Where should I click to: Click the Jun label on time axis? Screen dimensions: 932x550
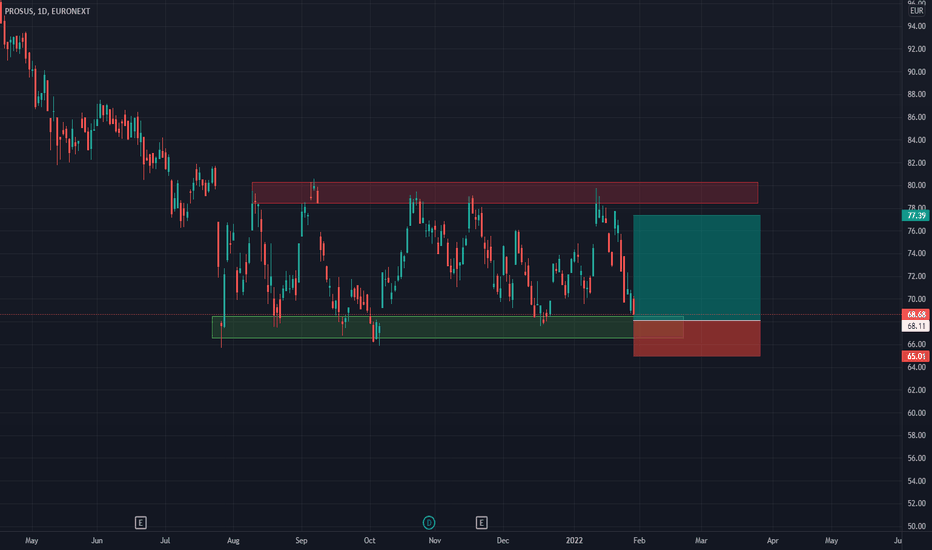pyautogui.click(x=97, y=540)
